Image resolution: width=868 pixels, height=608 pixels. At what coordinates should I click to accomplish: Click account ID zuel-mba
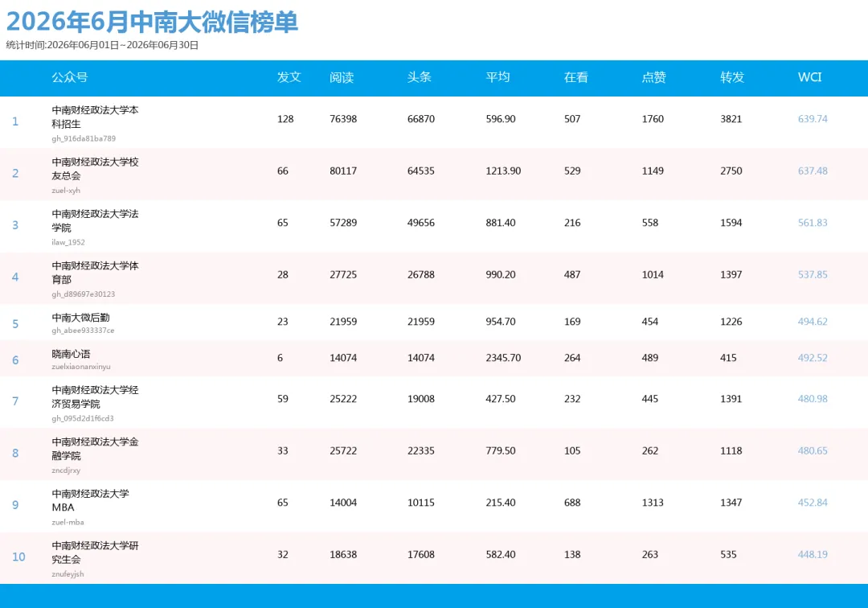coord(68,522)
